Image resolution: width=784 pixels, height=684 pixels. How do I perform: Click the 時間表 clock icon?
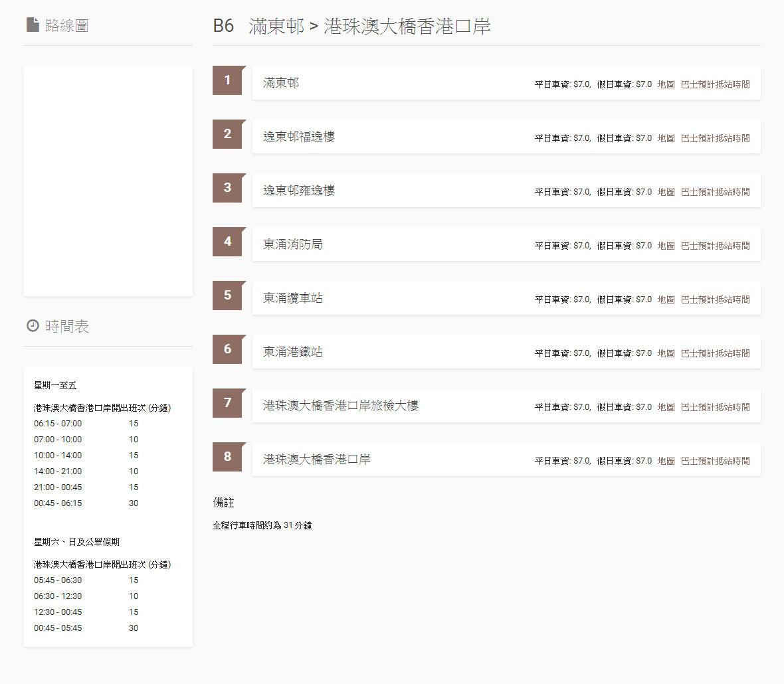(33, 325)
